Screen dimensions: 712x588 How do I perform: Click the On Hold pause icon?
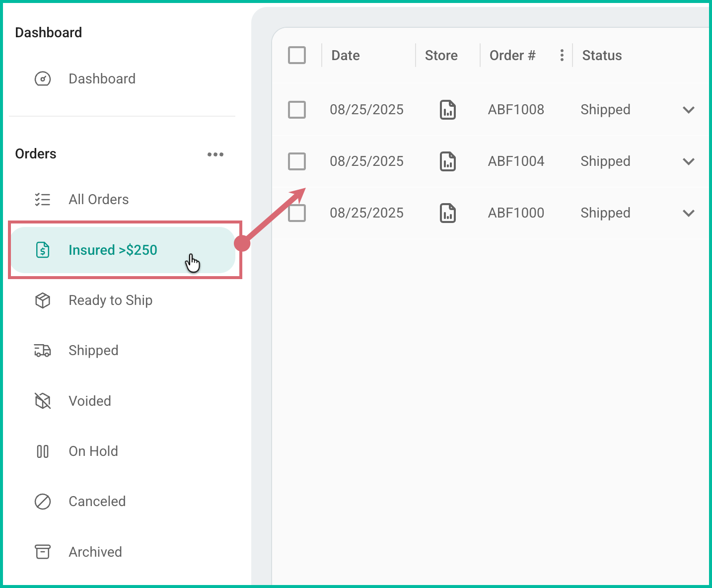(x=43, y=451)
